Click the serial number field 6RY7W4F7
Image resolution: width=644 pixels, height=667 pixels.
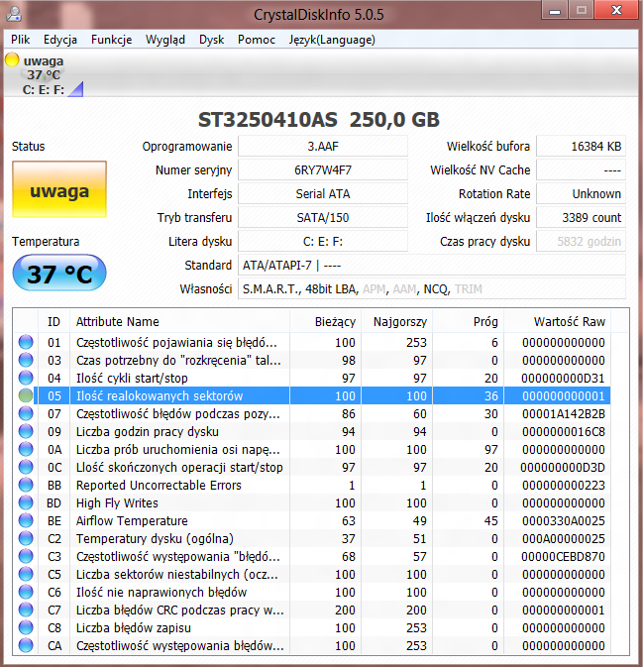pyautogui.click(x=323, y=170)
